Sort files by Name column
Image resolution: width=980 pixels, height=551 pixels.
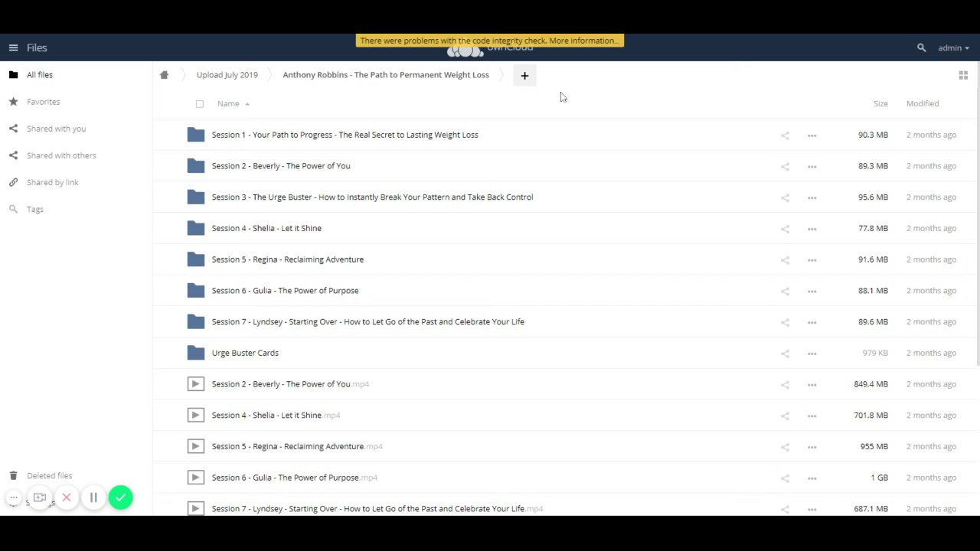[228, 103]
